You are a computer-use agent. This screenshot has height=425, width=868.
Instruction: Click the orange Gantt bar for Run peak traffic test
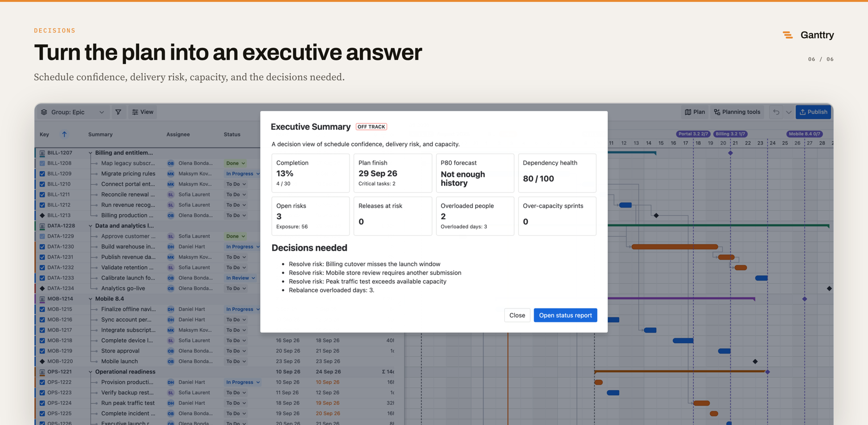pyautogui.click(x=701, y=403)
